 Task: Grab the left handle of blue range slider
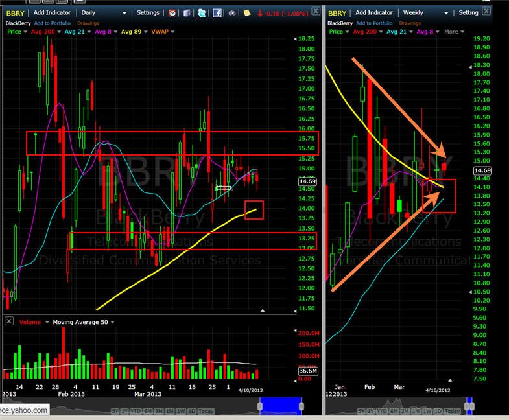[x=260, y=406]
